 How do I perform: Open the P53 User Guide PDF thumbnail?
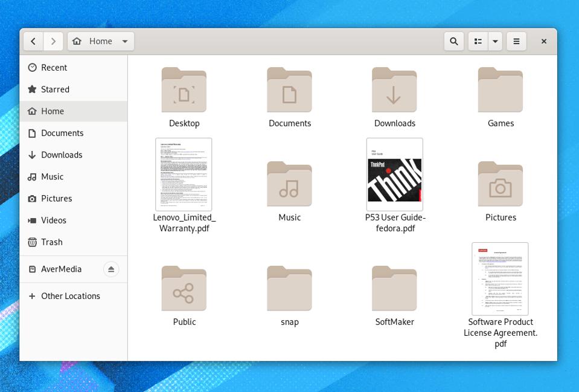point(395,174)
